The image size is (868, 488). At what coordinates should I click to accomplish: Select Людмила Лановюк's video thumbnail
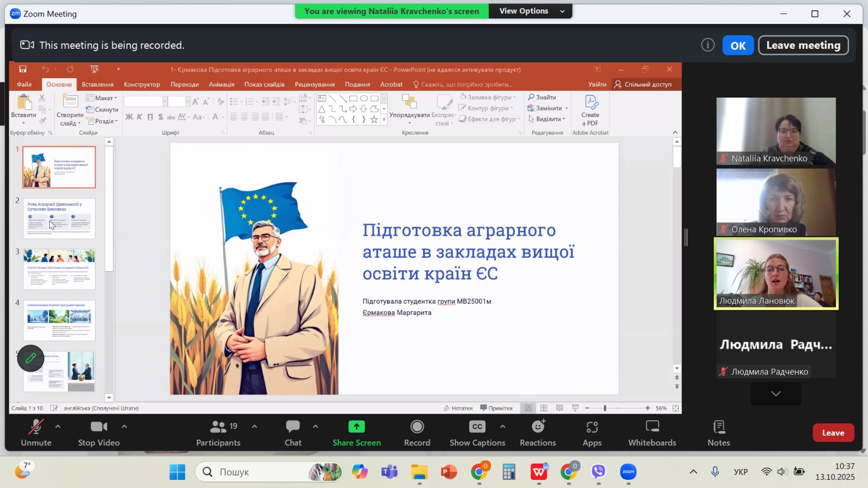pyautogui.click(x=776, y=274)
